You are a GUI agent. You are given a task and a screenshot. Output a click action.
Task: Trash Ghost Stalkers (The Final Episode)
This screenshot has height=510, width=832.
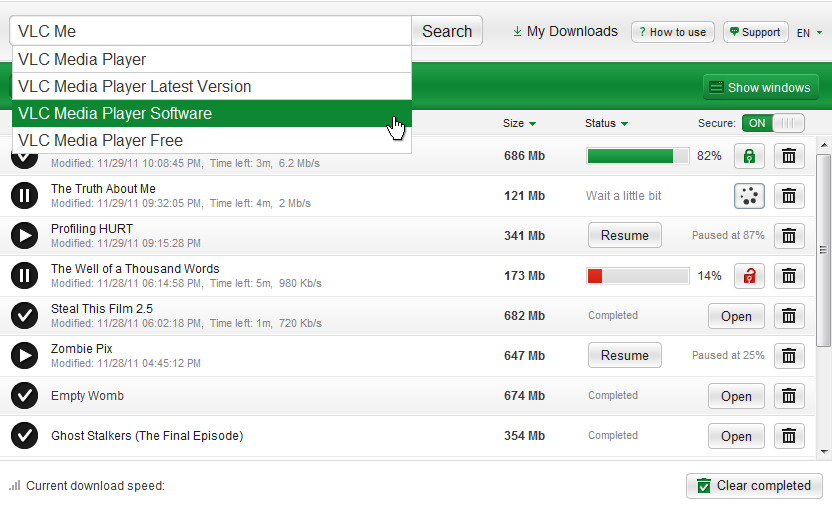coord(789,436)
